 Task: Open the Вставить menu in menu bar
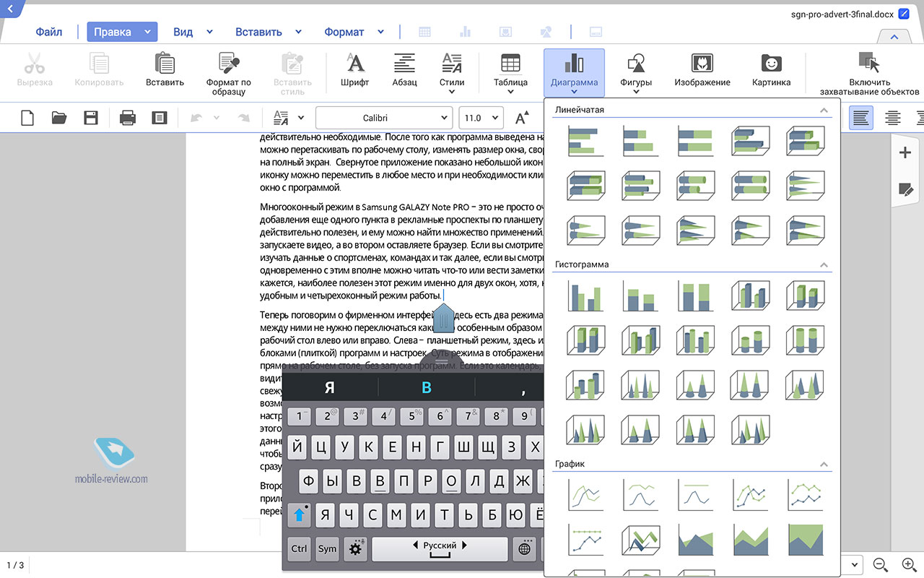(268, 32)
